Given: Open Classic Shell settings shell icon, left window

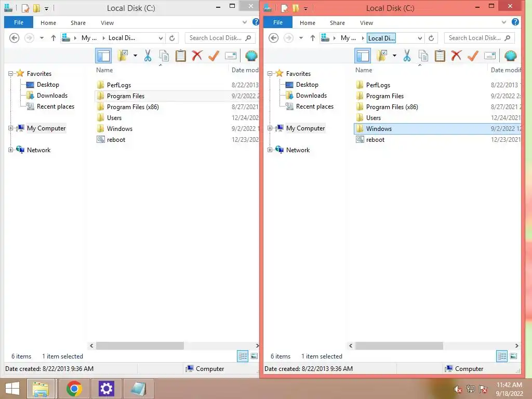Looking at the screenshot, I should click(251, 56).
